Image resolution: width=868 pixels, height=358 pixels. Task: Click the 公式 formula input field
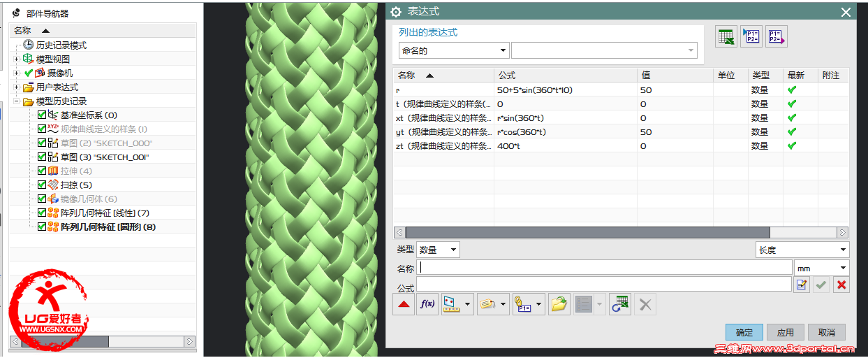(604, 284)
